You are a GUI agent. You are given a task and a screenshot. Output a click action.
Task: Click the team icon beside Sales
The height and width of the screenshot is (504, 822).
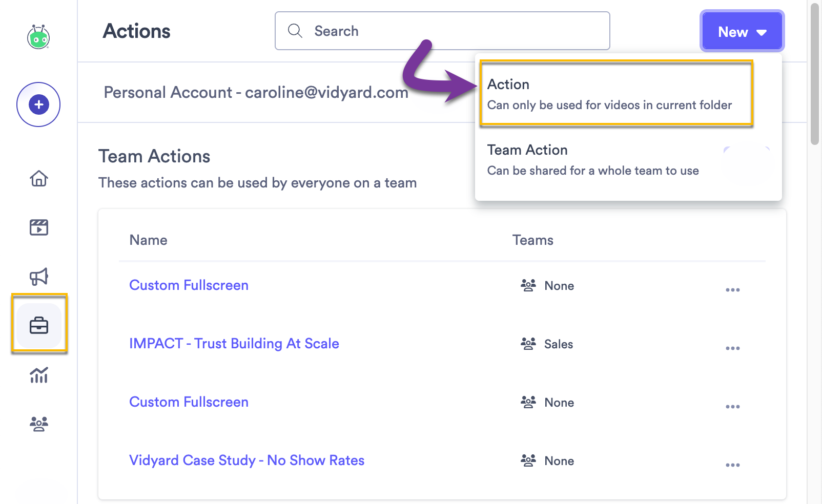click(528, 344)
